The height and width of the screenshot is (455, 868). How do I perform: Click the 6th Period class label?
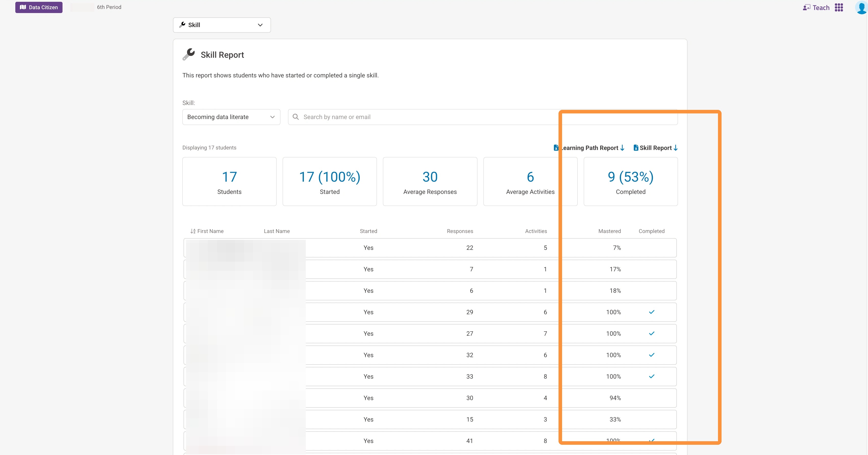pyautogui.click(x=109, y=7)
